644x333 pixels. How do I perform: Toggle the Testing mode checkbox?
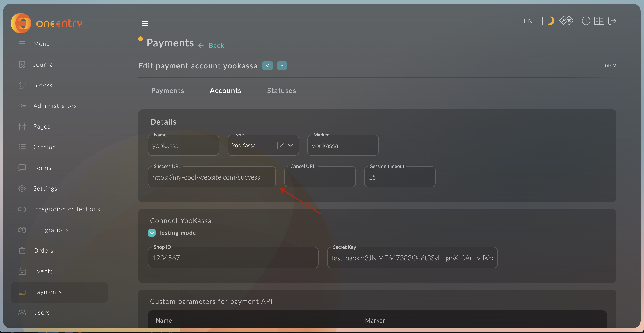152,233
